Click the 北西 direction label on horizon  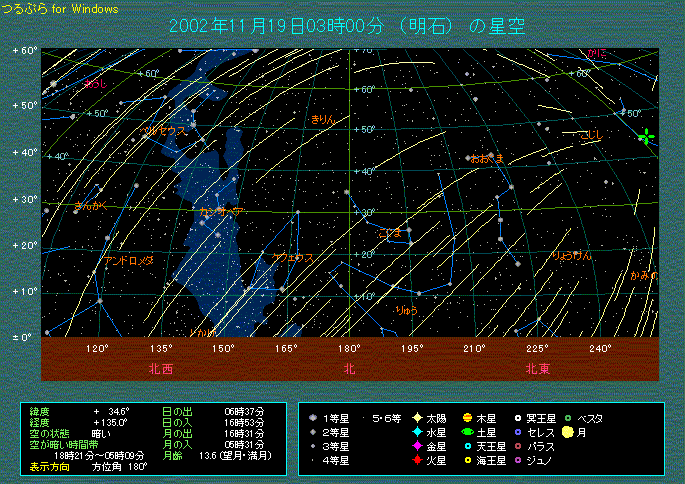pyautogui.click(x=161, y=369)
